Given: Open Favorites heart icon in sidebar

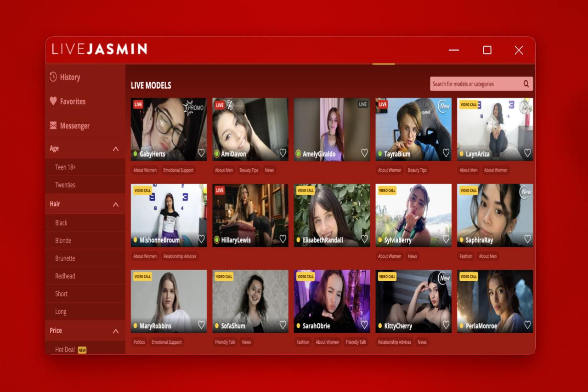Looking at the screenshot, I should tap(53, 101).
